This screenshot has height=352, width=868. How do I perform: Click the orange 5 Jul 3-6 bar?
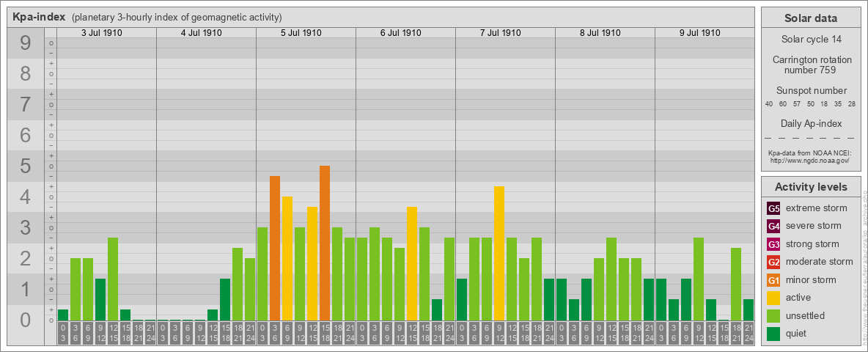point(275,249)
